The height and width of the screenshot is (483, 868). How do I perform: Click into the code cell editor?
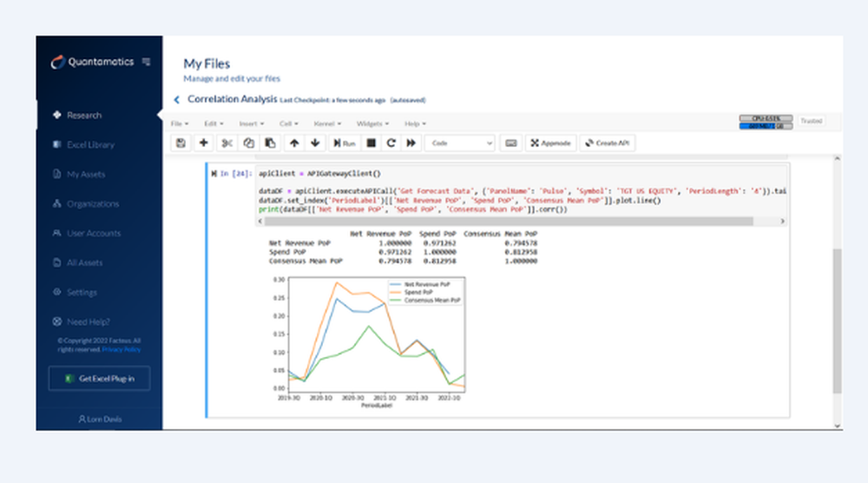pyautogui.click(x=522, y=191)
